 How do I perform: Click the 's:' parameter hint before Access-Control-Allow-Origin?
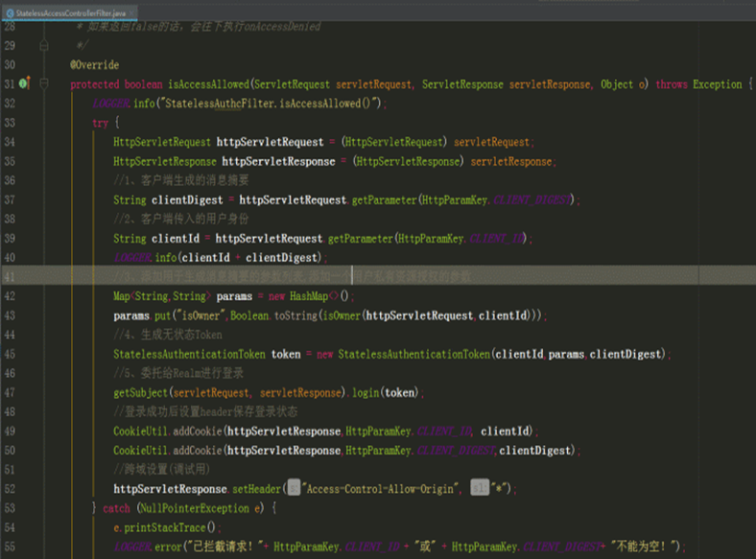pos(294,488)
